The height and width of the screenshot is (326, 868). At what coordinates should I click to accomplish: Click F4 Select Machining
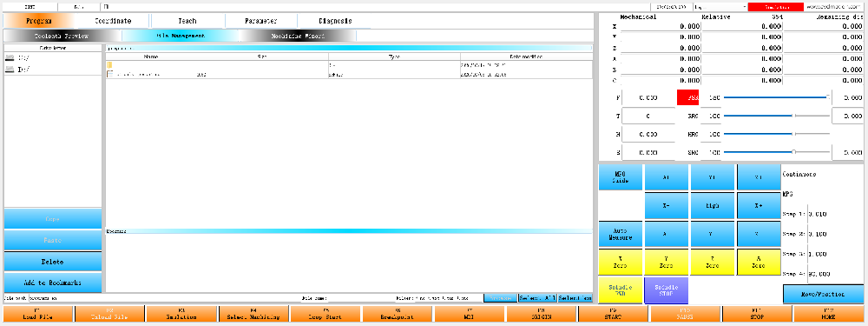(x=253, y=315)
